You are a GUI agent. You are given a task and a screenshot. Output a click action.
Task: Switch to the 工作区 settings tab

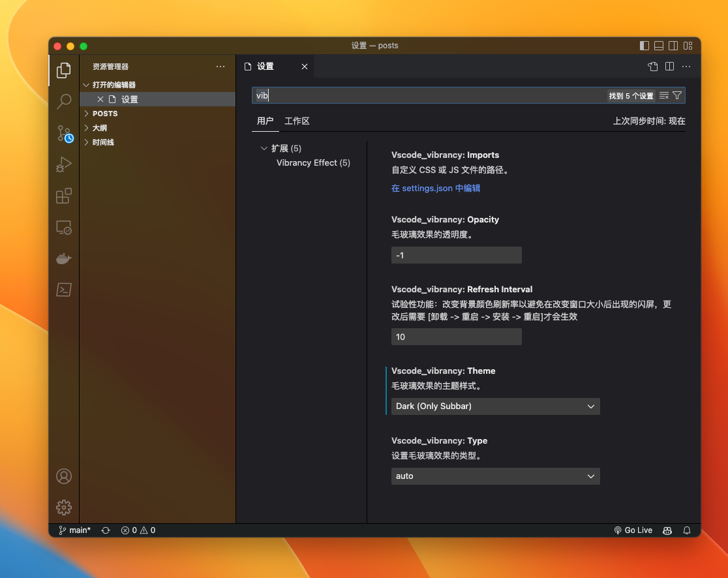297,121
